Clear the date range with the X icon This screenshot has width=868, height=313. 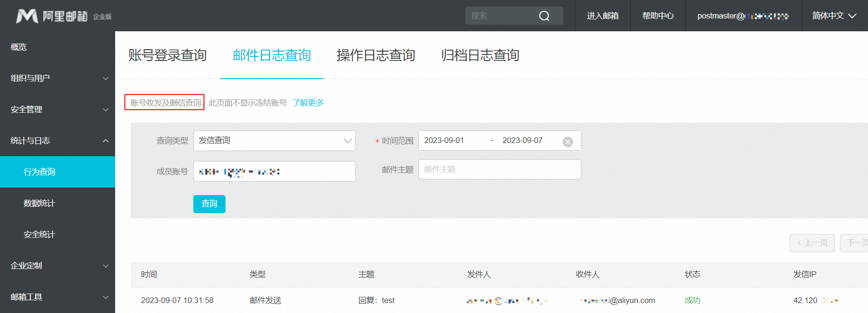568,142
